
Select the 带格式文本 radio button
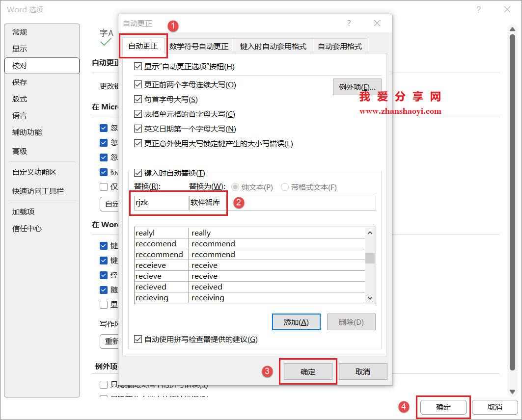pyautogui.click(x=285, y=187)
